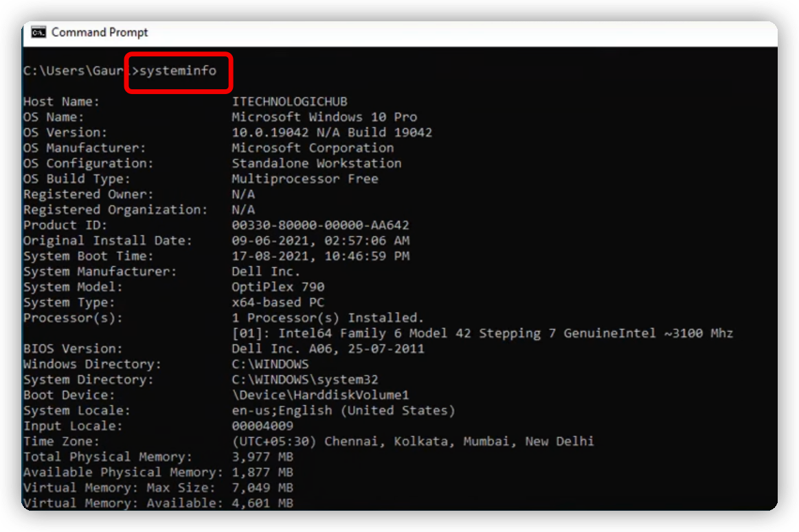Click OS build type value Multiprocessor Free

click(305, 178)
